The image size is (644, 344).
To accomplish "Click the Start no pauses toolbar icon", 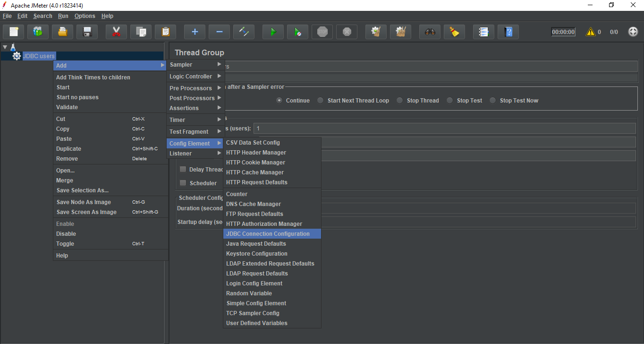I will [x=297, y=32].
